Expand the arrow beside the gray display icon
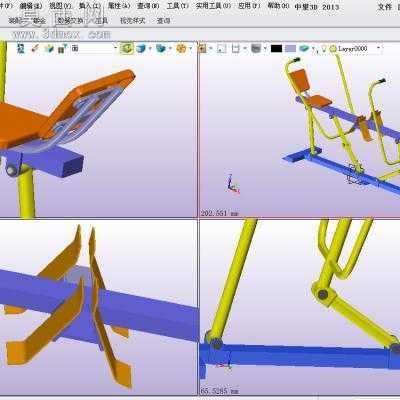The image size is (400, 400). pyautogui.click(x=265, y=49)
